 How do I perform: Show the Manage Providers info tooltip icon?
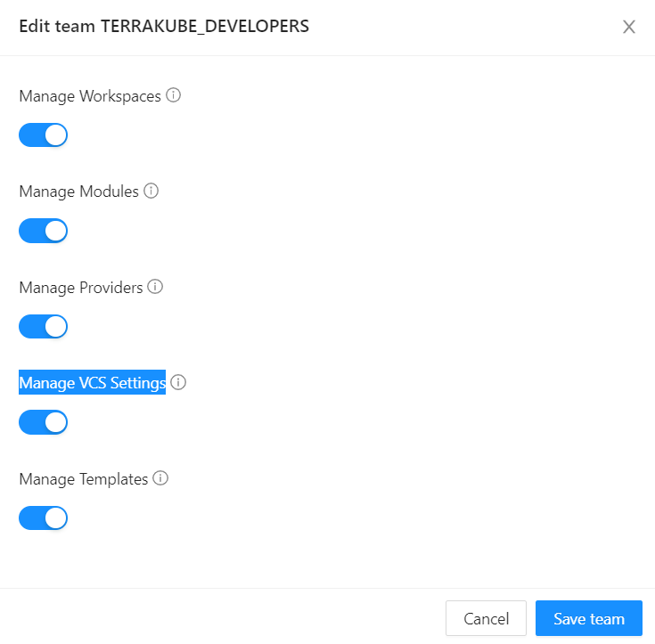(x=155, y=287)
